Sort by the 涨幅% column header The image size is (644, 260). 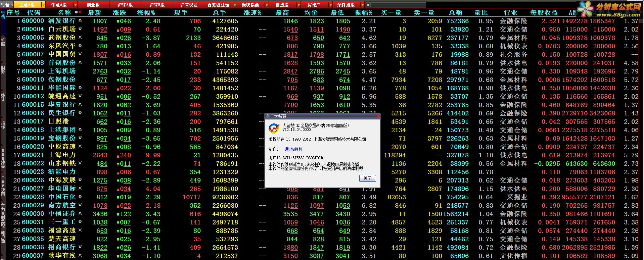coord(146,12)
